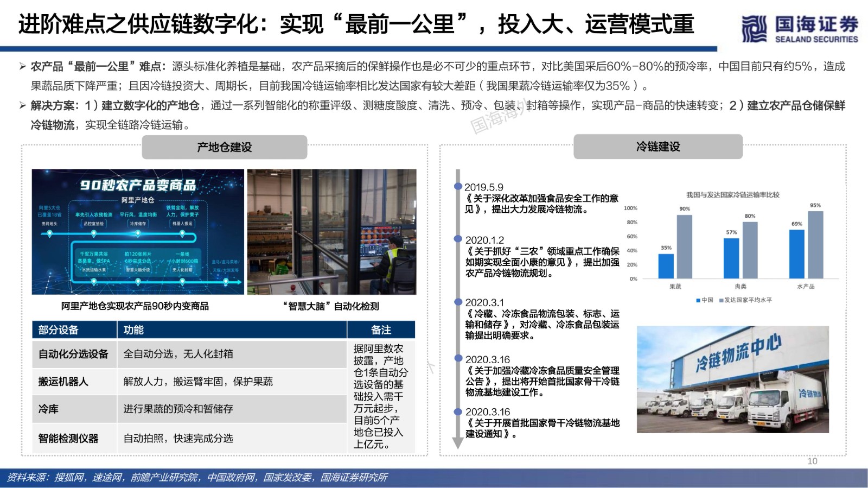Click chart title 我国与发达国家冷链运输率比较
Viewport: 868px width, 488px height.
[x=732, y=195]
